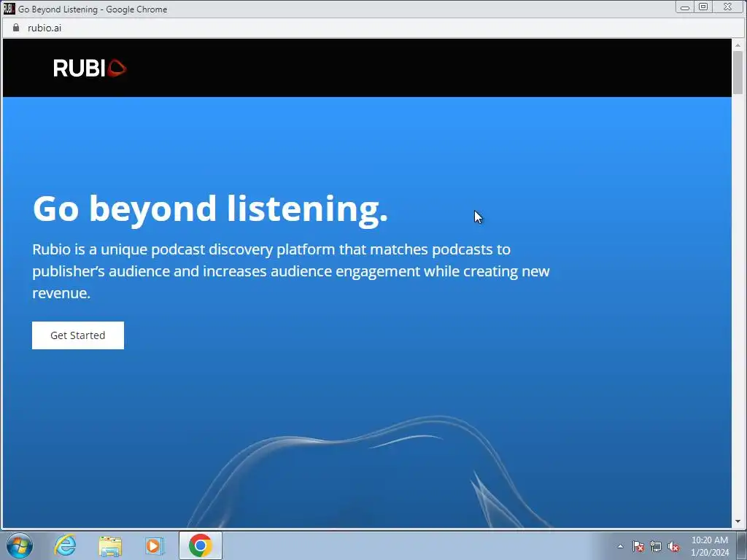This screenshot has height=560, width=747.
Task: Click the network status tray icon
Action: pos(656,546)
